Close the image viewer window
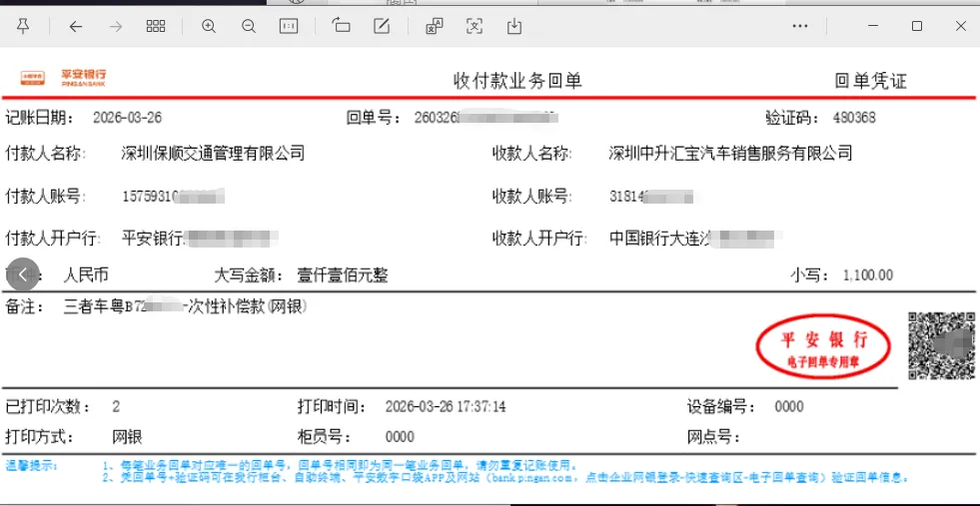Screen dimensions: 980x506 click(961, 26)
